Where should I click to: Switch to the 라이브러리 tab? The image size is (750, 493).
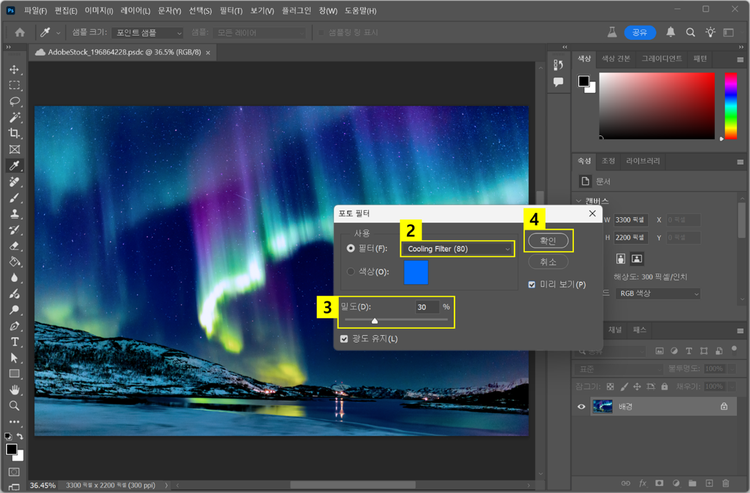tap(642, 161)
